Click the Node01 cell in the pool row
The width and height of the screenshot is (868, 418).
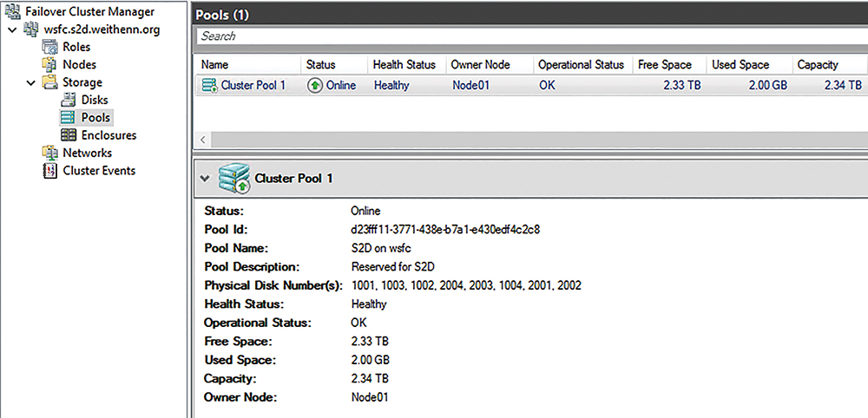(470, 86)
